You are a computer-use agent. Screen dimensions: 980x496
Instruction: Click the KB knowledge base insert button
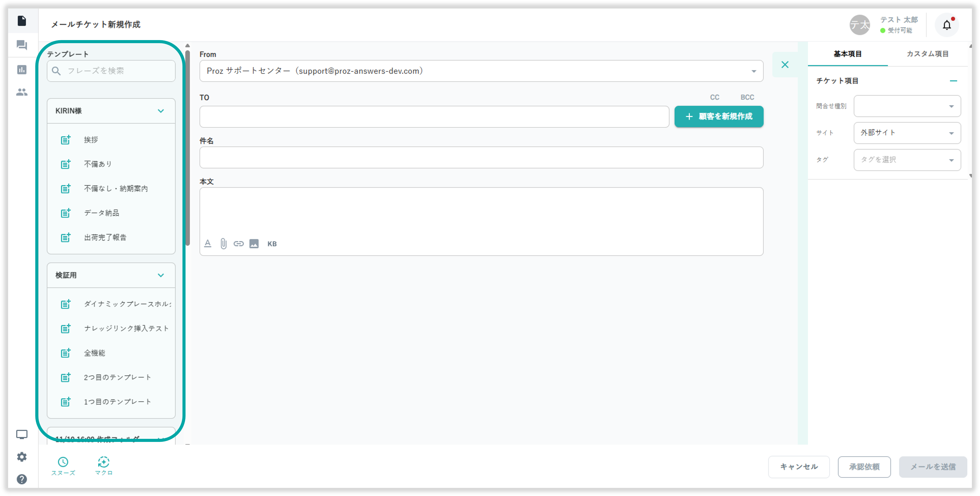(272, 244)
